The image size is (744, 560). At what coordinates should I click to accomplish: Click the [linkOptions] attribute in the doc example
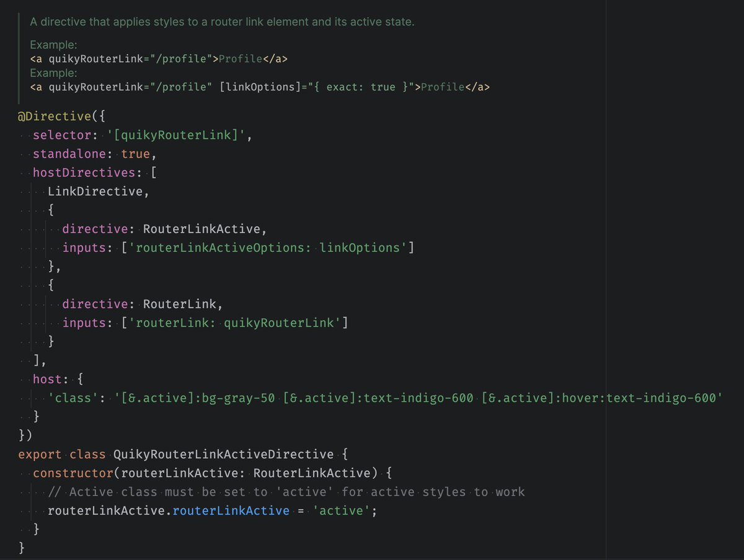[x=259, y=87]
